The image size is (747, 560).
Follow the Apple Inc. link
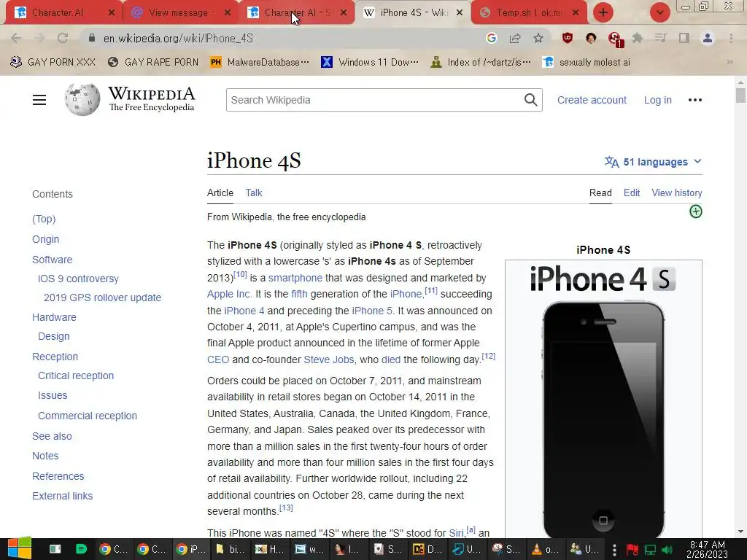(229, 295)
